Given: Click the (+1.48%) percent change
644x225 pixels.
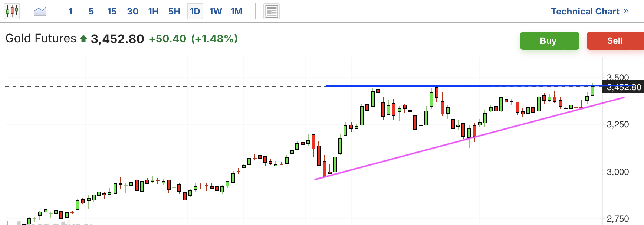Looking at the screenshot, I should point(214,39).
